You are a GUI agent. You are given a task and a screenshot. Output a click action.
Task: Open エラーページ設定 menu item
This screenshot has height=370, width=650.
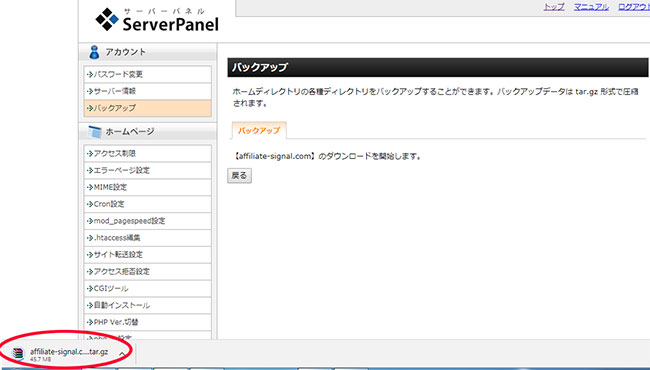pos(148,171)
